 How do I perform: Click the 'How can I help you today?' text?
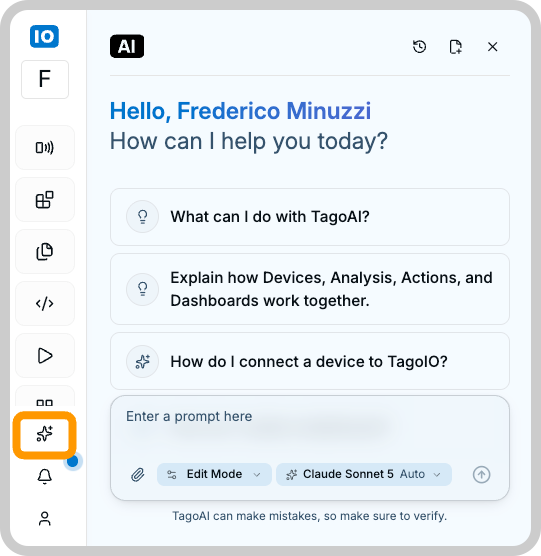pyautogui.click(x=249, y=141)
